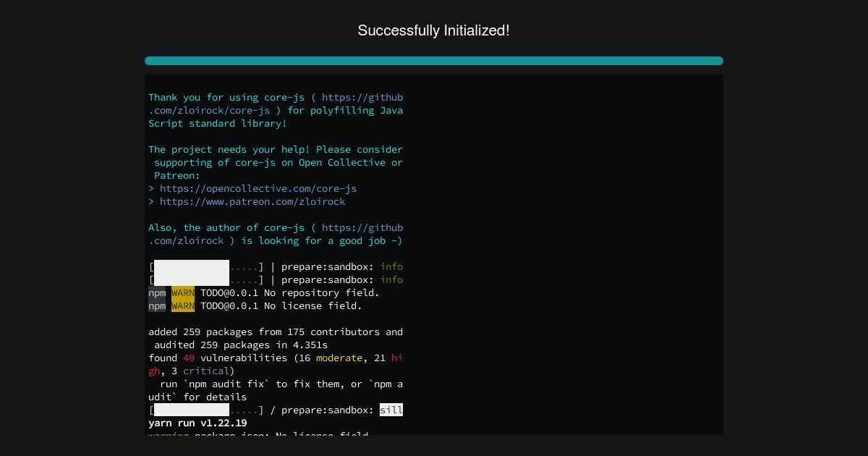Image resolution: width=868 pixels, height=456 pixels.
Task: Click 'is looking for a good job' line
Action: [x=276, y=241]
